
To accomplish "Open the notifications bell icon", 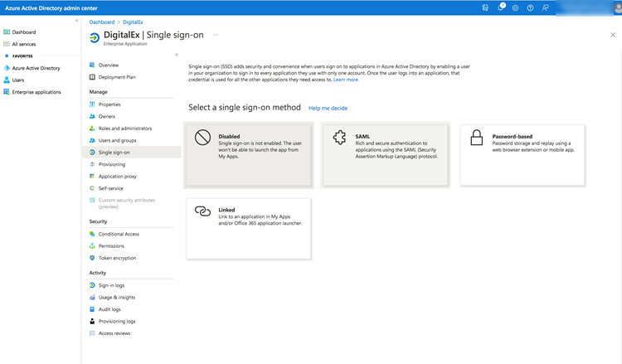I will (500, 7).
